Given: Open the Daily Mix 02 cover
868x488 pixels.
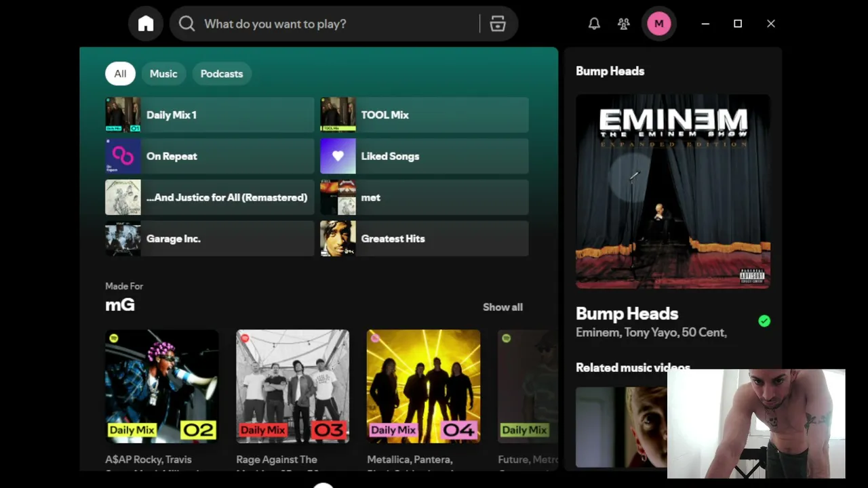Looking at the screenshot, I should pyautogui.click(x=161, y=386).
